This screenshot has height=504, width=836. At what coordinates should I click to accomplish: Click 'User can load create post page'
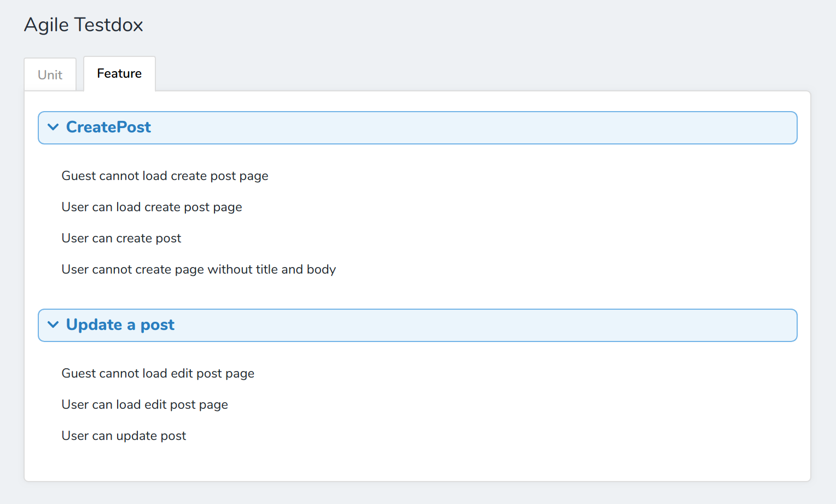[152, 207]
